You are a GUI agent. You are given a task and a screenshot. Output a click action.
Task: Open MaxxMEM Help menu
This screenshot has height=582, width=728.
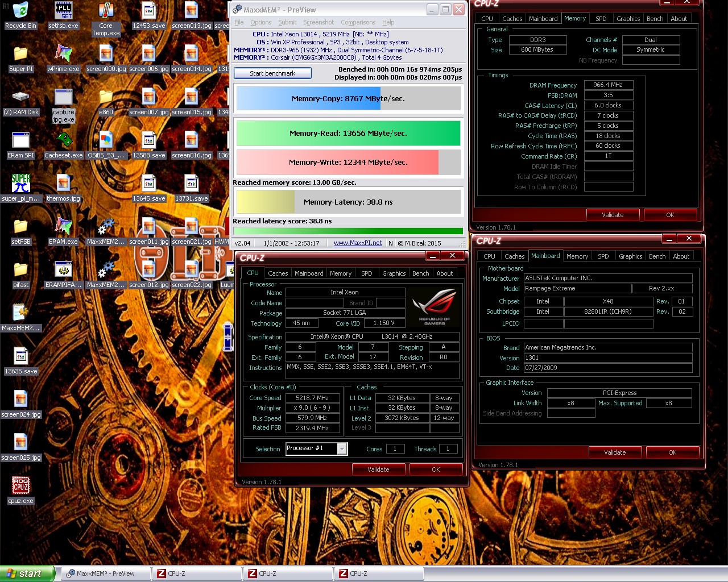pyautogui.click(x=388, y=22)
